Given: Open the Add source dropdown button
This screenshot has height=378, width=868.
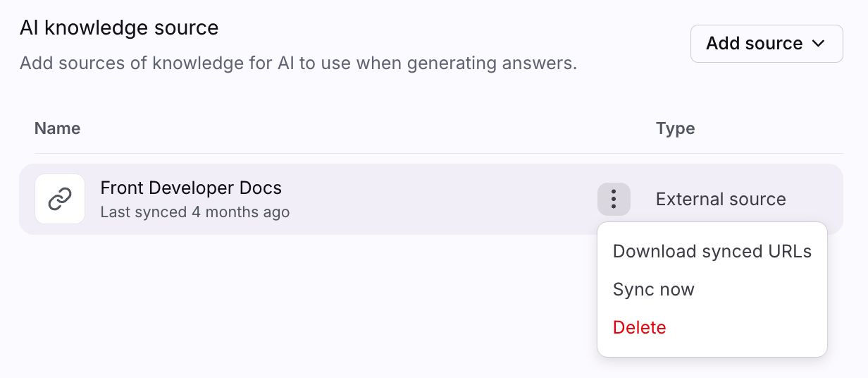Looking at the screenshot, I should pos(766,44).
